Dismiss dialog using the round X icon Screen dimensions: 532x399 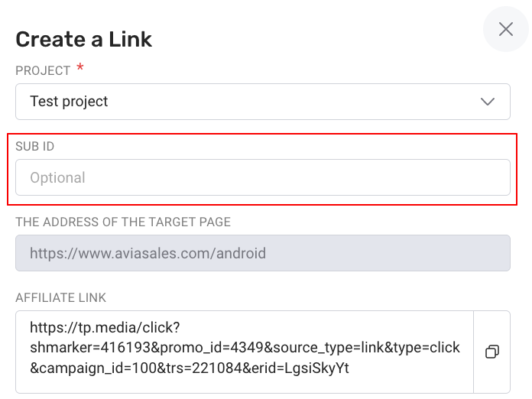(x=505, y=29)
